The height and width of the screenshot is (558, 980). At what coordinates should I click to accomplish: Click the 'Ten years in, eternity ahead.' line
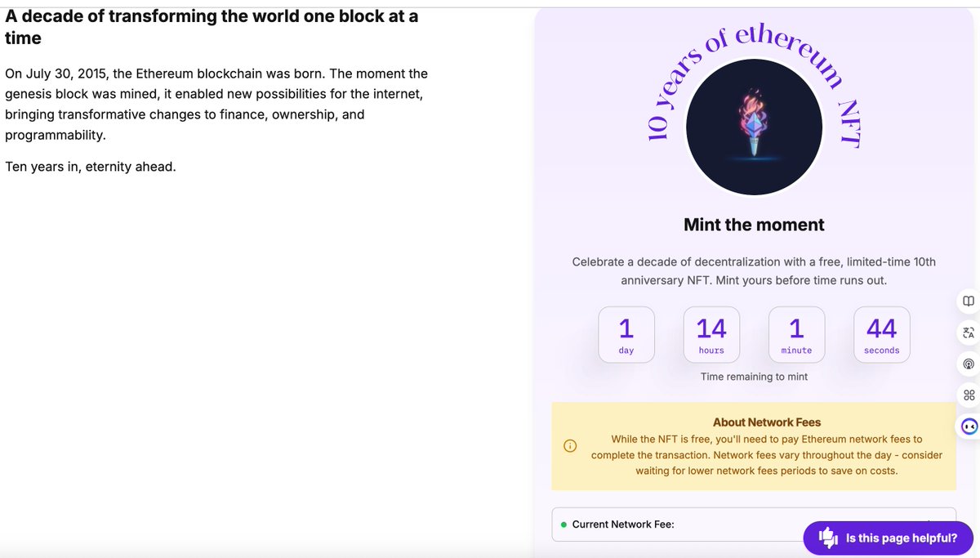coord(91,167)
